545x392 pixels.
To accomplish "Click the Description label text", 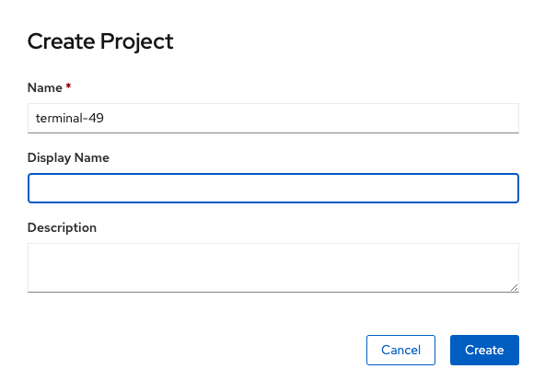I will click(x=62, y=227).
